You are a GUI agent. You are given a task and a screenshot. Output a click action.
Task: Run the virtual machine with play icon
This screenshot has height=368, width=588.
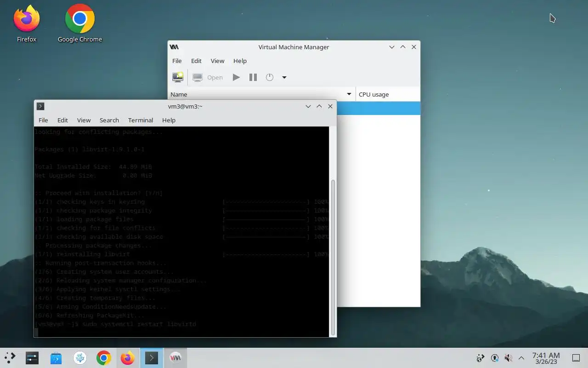236,77
